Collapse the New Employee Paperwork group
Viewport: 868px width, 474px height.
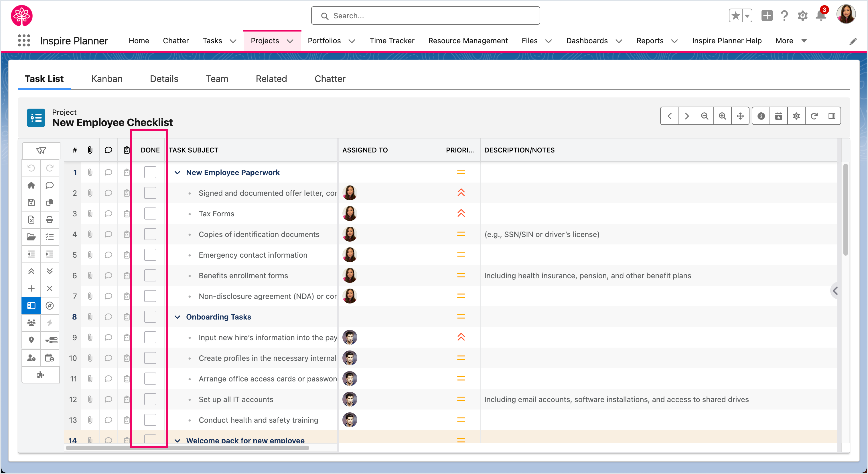click(177, 173)
